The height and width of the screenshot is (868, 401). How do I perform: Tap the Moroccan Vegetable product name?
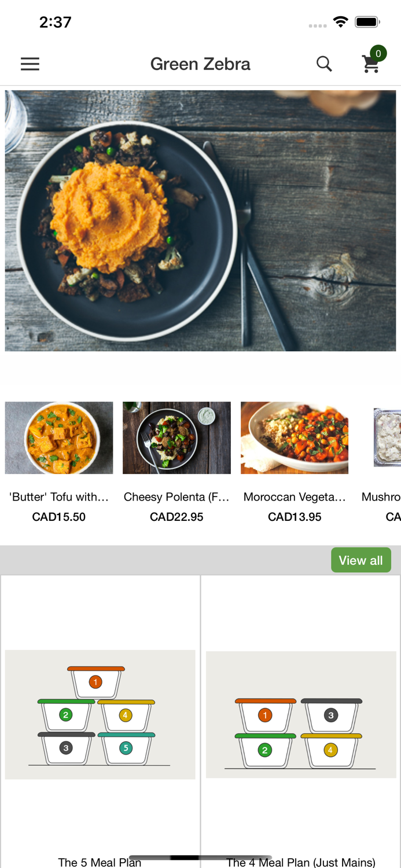(295, 497)
